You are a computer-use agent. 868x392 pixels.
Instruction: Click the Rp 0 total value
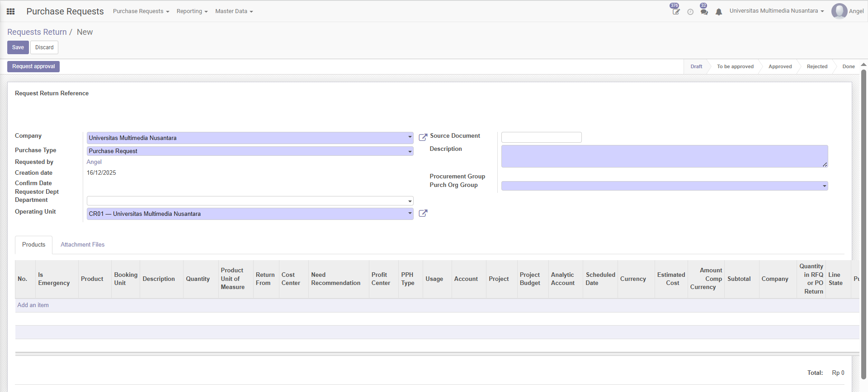pyautogui.click(x=838, y=373)
